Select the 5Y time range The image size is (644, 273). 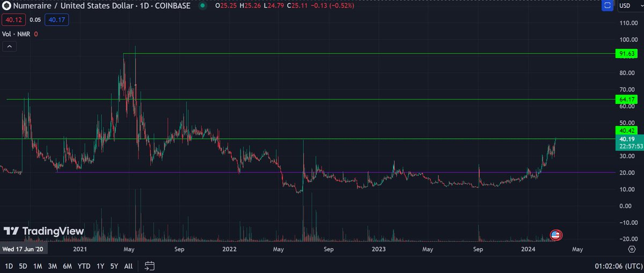pyautogui.click(x=114, y=266)
